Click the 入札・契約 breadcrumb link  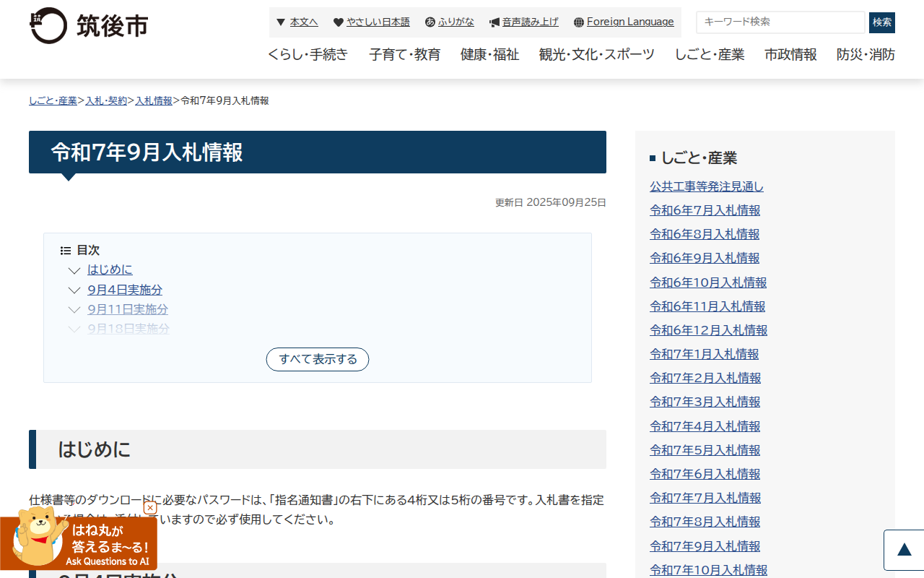106,101
